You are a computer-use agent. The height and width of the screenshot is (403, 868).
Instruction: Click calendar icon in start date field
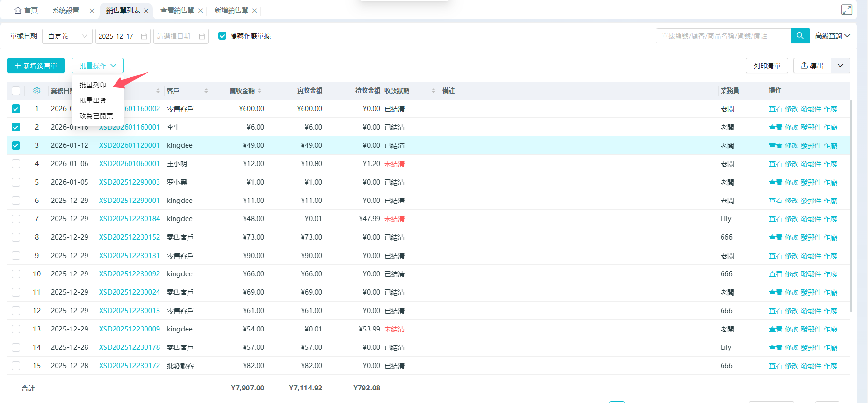(144, 36)
